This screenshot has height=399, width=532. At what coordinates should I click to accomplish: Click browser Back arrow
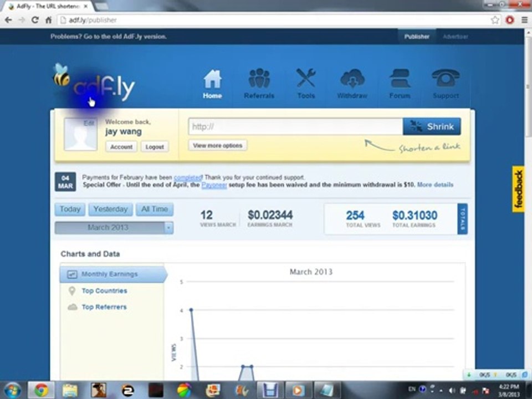click(x=8, y=20)
